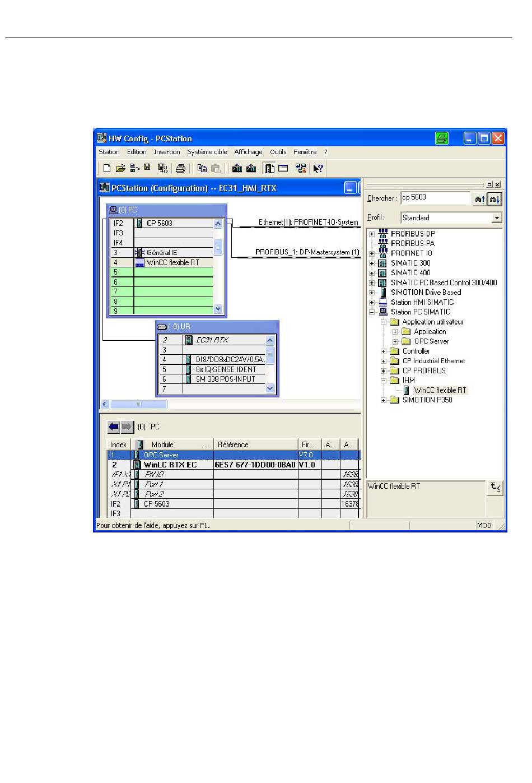The width and height of the screenshot is (532, 783).
Task: Search downward in the catalog
Action: click(494, 199)
